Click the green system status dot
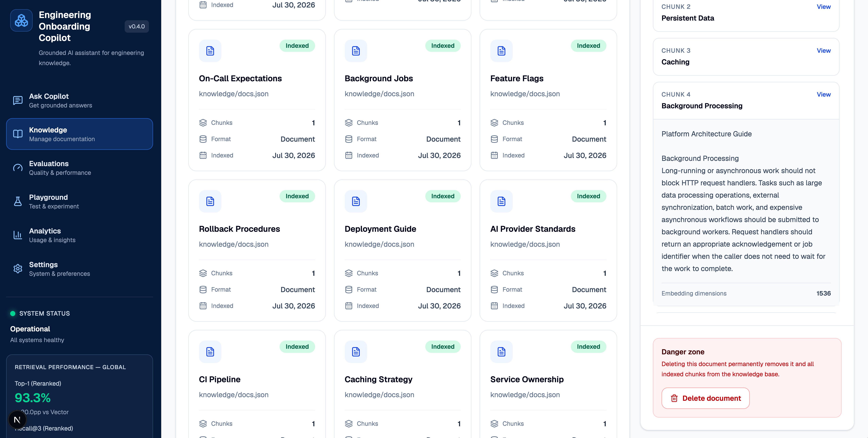 [13, 314]
